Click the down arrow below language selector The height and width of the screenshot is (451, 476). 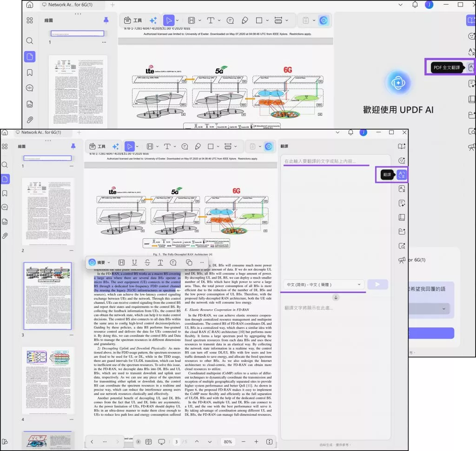(x=336, y=297)
